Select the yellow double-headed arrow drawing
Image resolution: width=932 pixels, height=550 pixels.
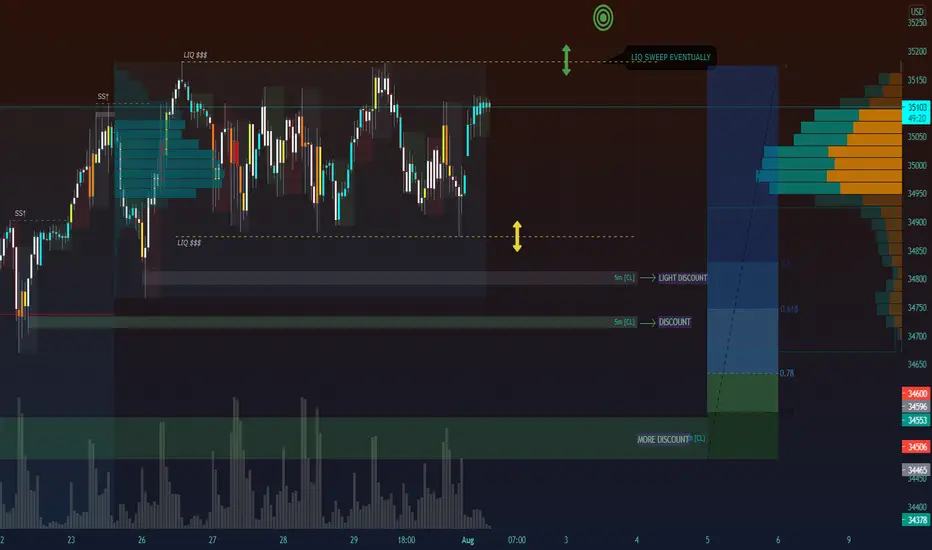pos(517,236)
